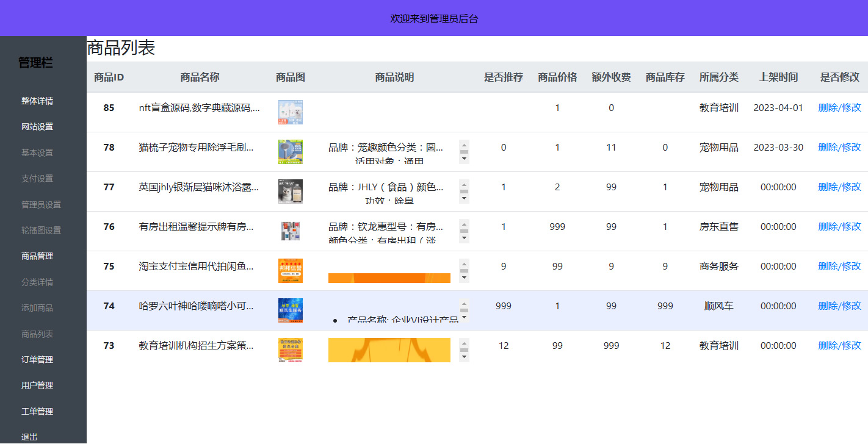Viewport: 868px width, 444px height.
Task: Open 支付设置 in sidebar menu
Action: click(x=37, y=179)
